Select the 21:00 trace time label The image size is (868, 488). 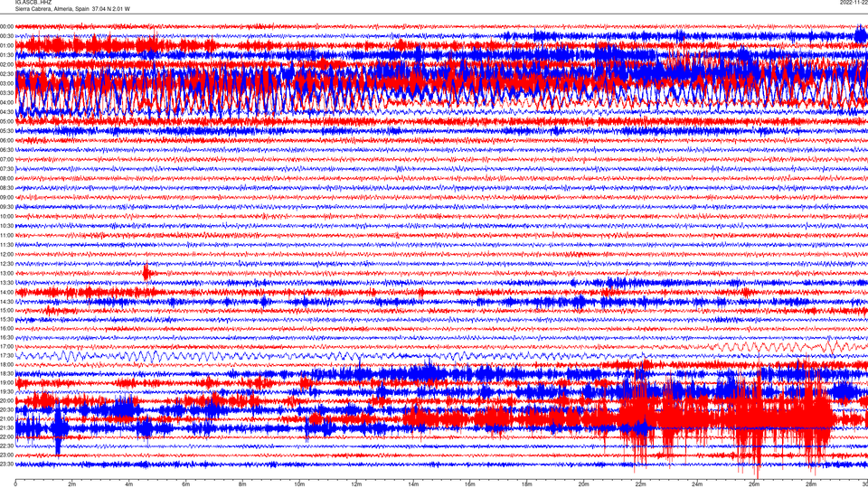6,418
